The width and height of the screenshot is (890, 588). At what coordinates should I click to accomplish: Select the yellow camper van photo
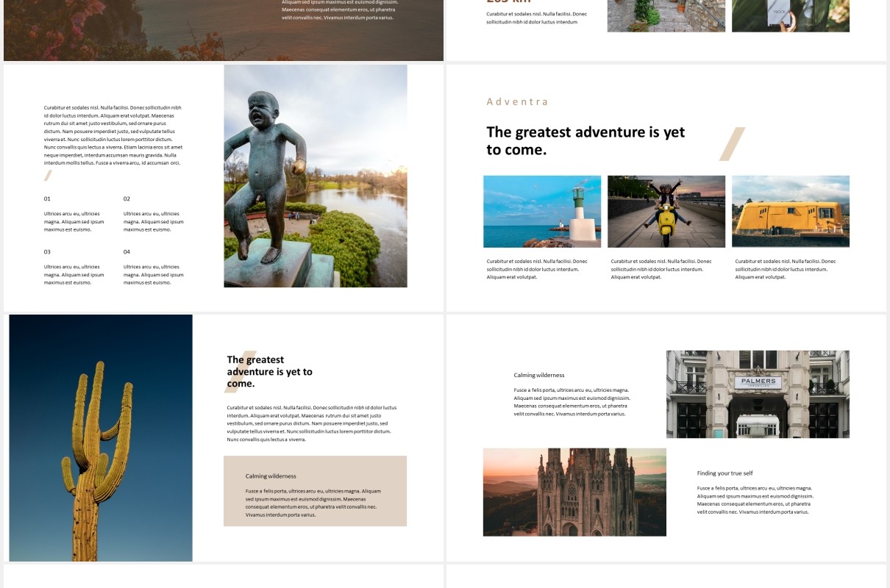791,212
